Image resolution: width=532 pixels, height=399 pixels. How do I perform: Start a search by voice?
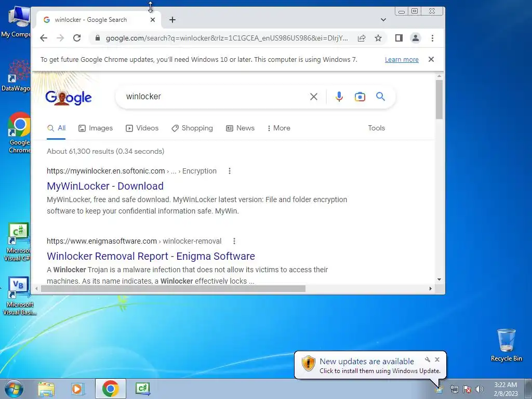(339, 97)
